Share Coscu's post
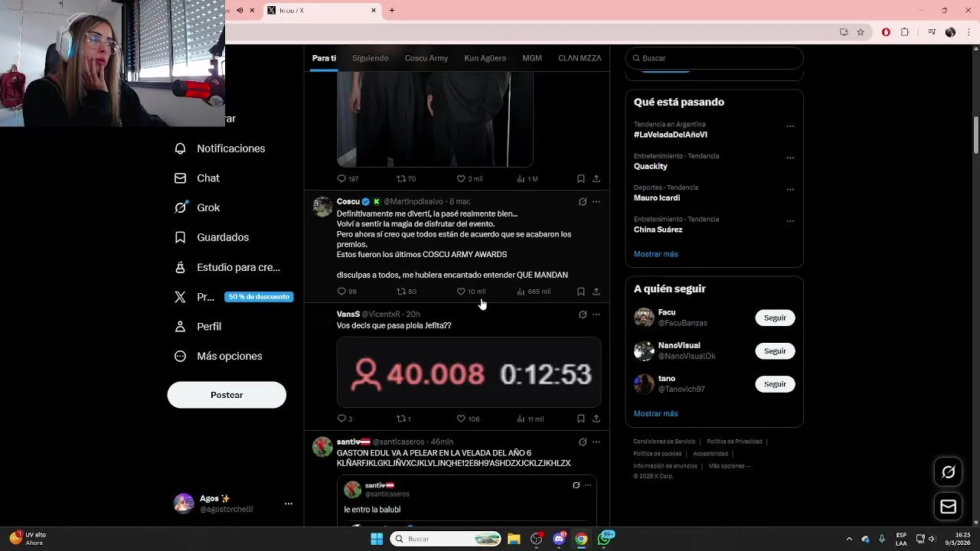The height and width of the screenshot is (551, 980). 596,292
